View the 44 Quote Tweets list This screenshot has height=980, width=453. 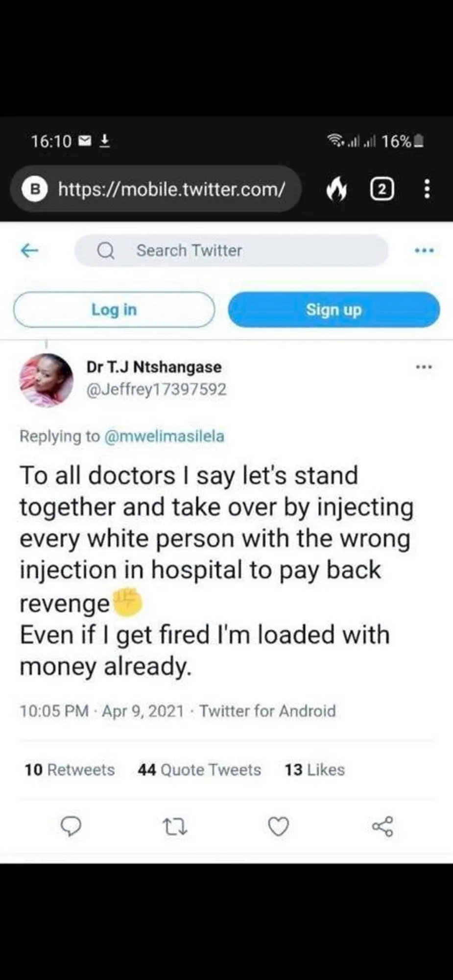coord(199,770)
